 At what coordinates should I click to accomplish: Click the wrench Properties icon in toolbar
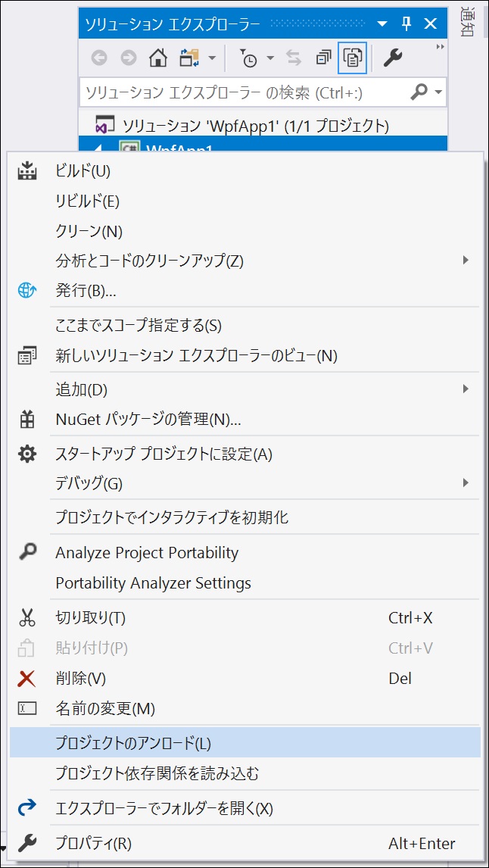[x=392, y=58]
